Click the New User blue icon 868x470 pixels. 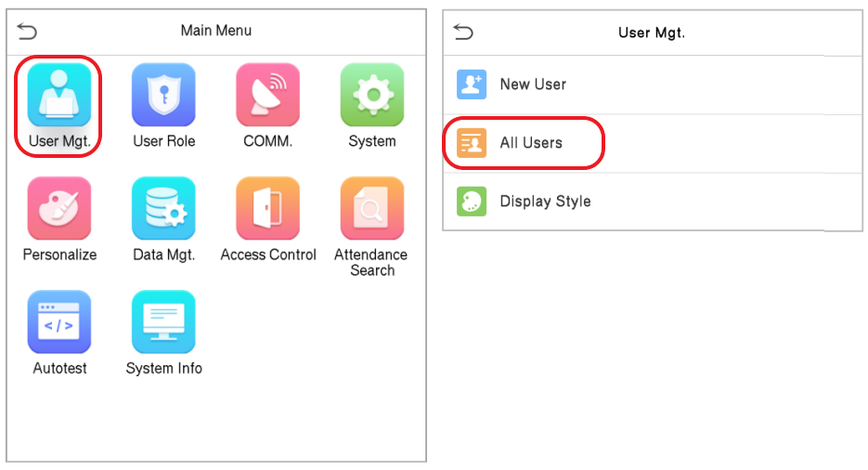472,85
